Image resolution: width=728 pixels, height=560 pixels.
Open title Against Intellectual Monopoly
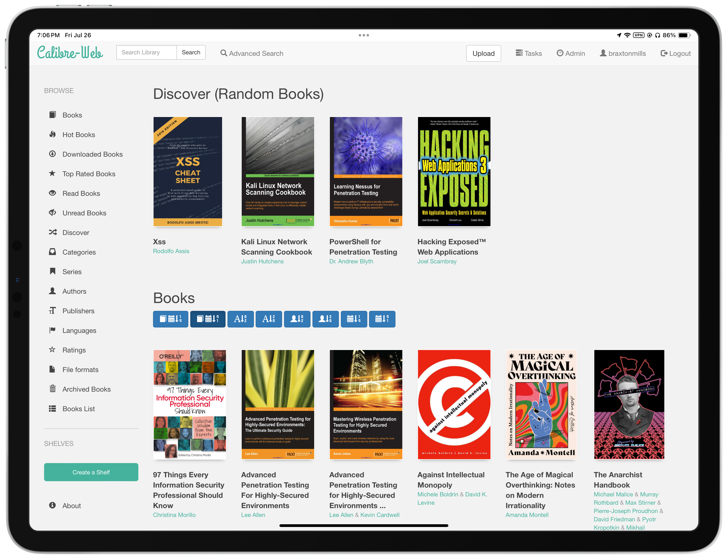(451, 480)
